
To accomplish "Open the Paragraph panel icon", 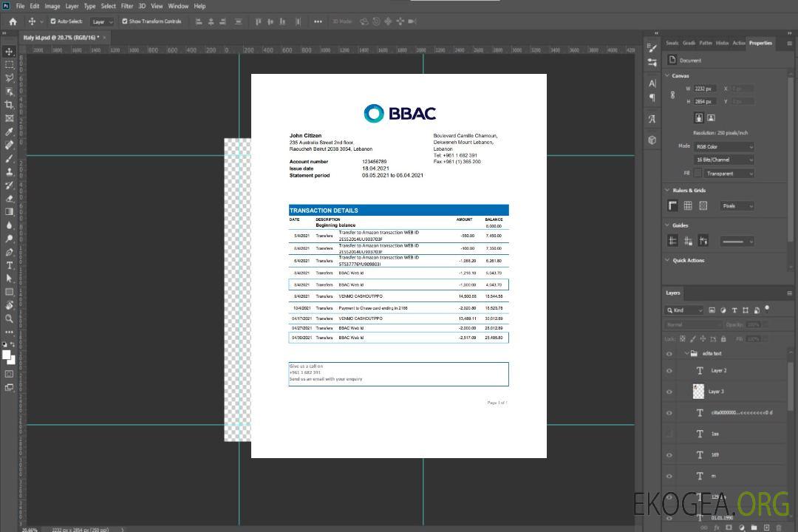I will pyautogui.click(x=652, y=98).
